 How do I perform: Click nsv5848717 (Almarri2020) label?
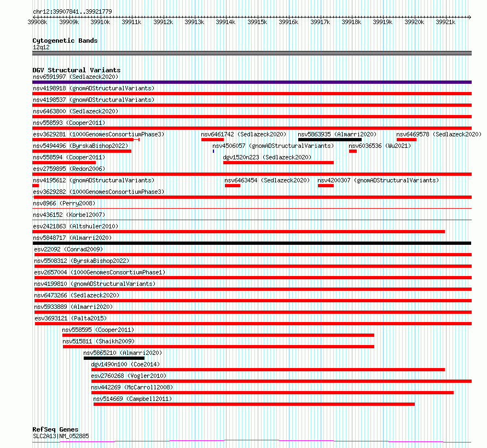click(x=72, y=238)
